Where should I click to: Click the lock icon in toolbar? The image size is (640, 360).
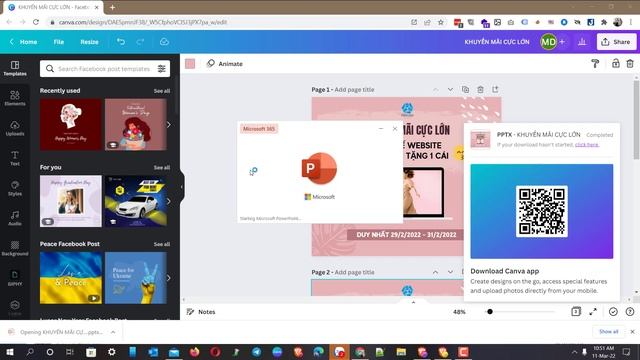[616, 63]
